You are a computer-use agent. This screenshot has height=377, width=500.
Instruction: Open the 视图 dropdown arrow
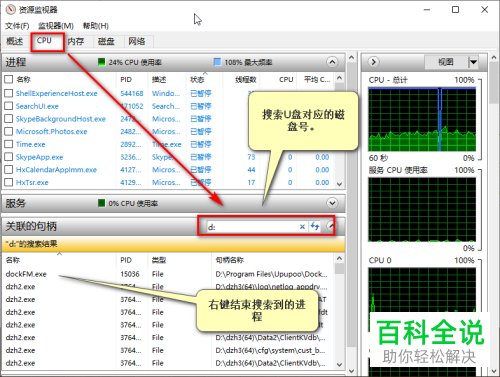point(473,62)
